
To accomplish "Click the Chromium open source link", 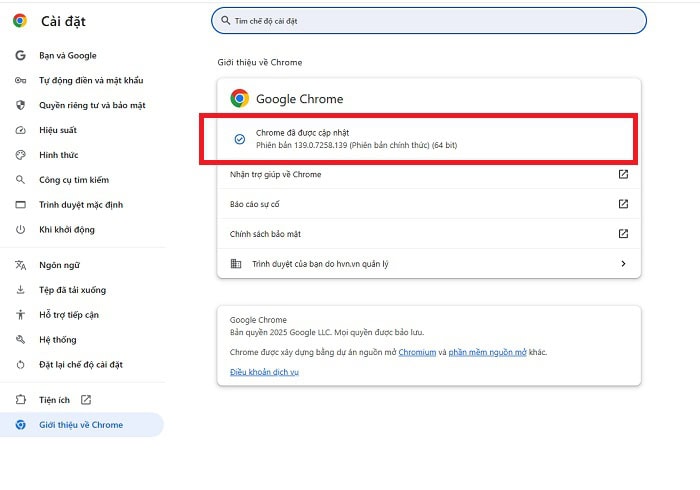I will click(x=417, y=352).
